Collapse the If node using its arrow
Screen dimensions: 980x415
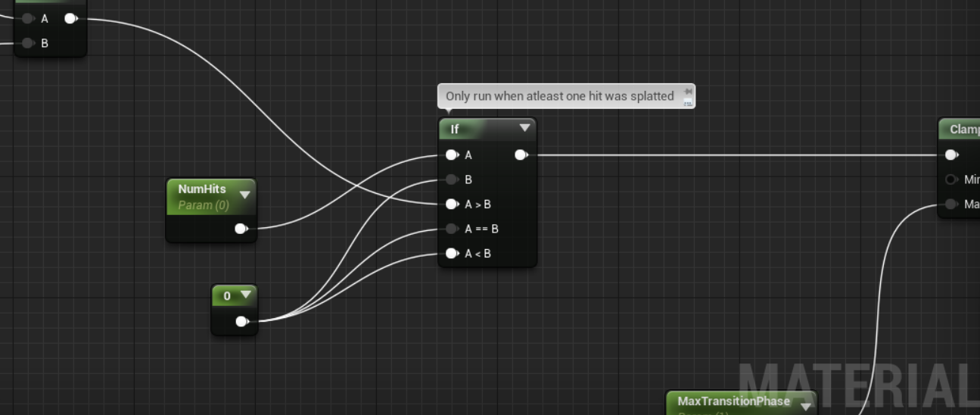524,129
